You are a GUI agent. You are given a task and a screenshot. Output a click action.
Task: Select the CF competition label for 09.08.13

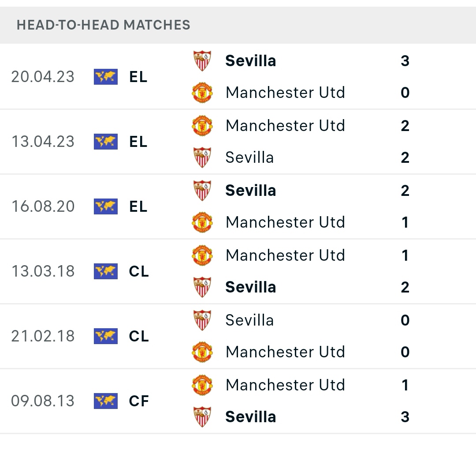coord(139,401)
